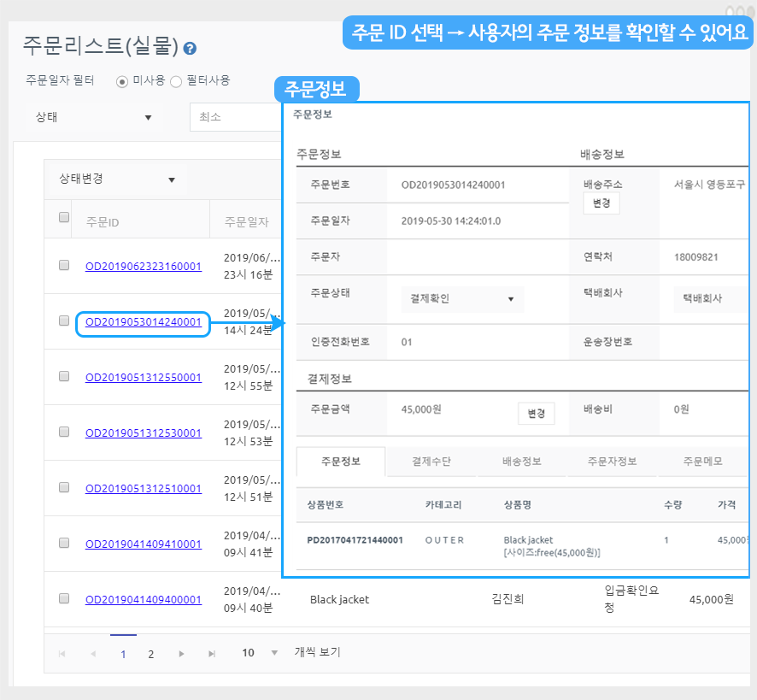
Task: Jump to last page of order list
Action: click(212, 654)
